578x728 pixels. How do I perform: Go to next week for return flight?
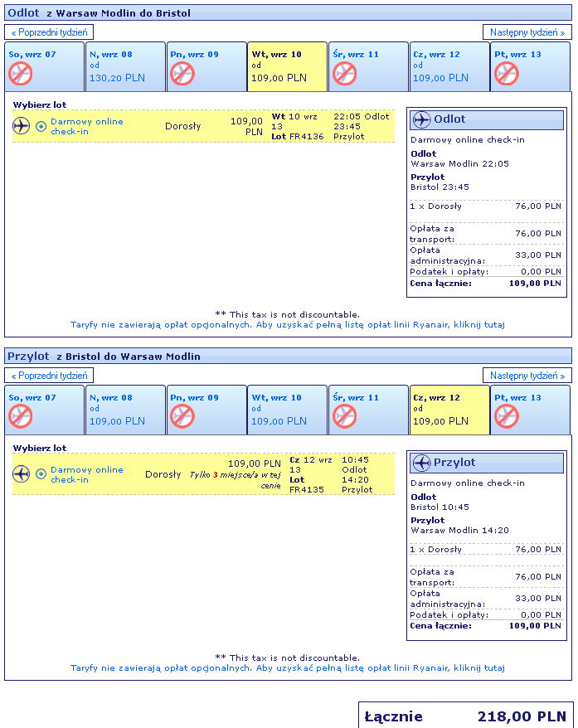click(x=527, y=375)
